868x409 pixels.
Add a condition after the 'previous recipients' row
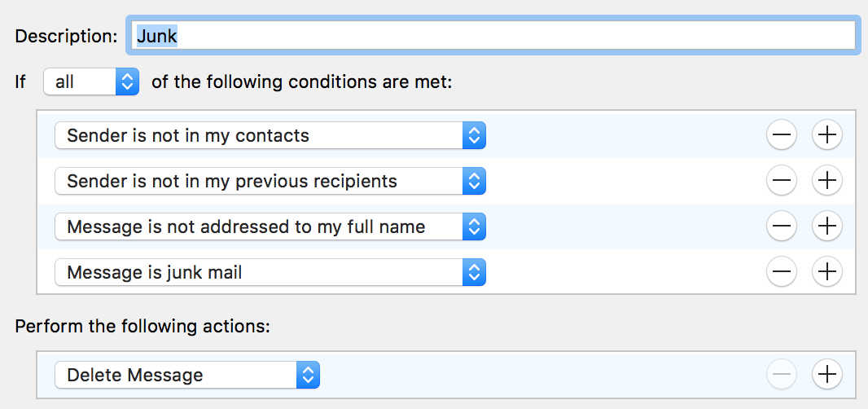(827, 181)
